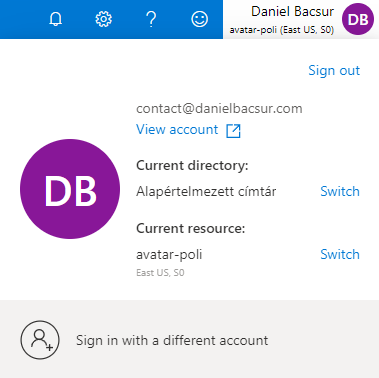The width and height of the screenshot is (379, 378).
Task: Click the Current directory label
Action: click(192, 166)
